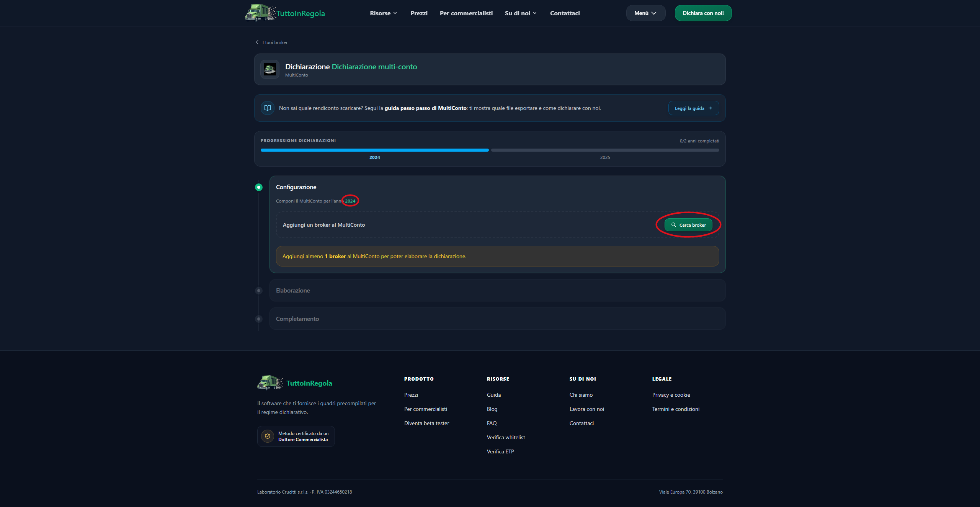The height and width of the screenshot is (507, 980).
Task: Open footer Chi siamo link
Action: [x=581, y=395]
